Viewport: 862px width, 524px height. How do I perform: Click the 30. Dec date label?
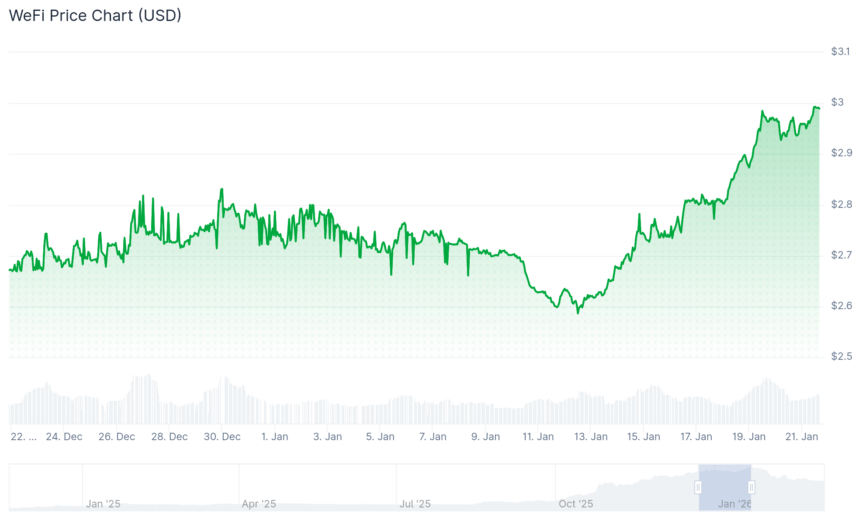click(x=222, y=437)
